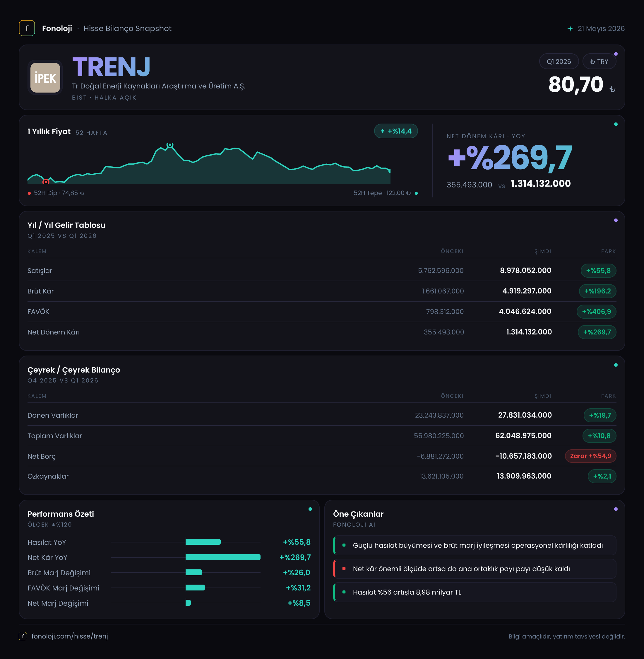Click the +%406,9 badge in the FAVÖK row
Viewport: 644px width, 659px height.
point(596,312)
